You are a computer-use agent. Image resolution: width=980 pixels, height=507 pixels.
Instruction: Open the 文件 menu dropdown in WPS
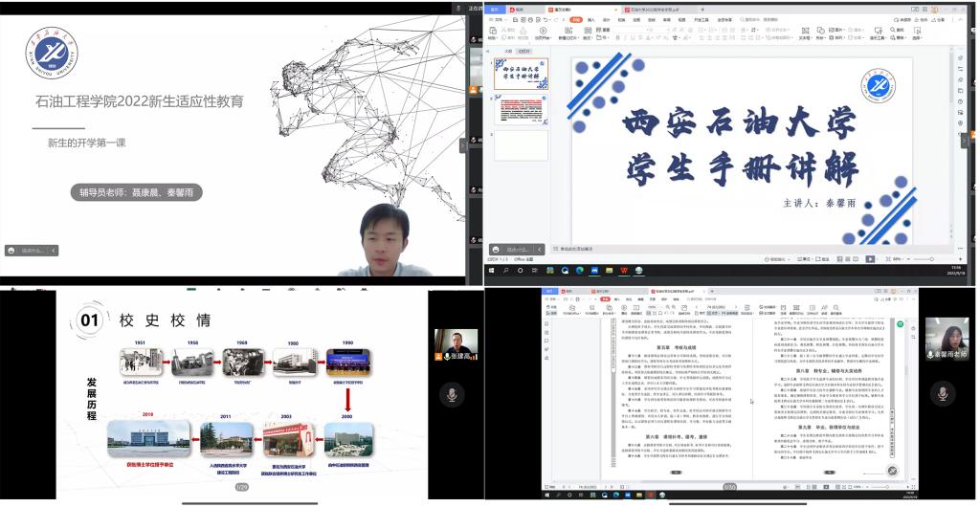pos(501,19)
